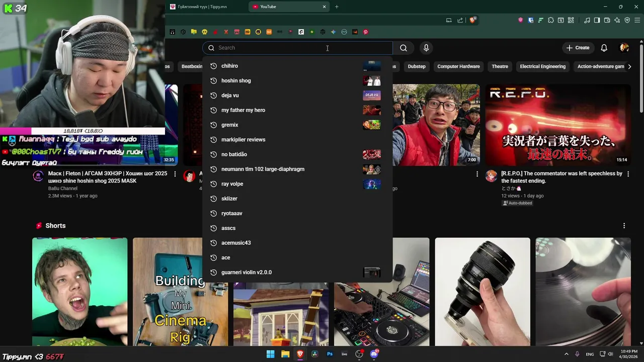The image size is (644, 362).
Task: Click the 'deja vu' suggestion thumbnail
Action: click(x=372, y=95)
